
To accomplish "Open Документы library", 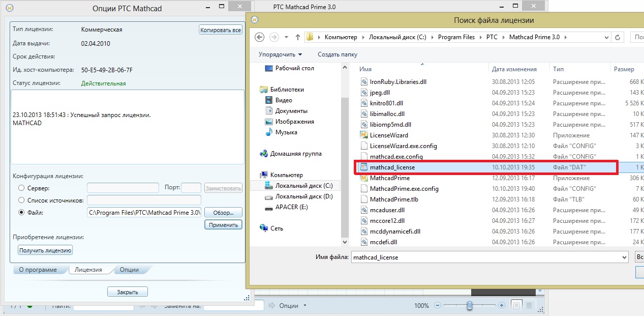I will point(291,111).
